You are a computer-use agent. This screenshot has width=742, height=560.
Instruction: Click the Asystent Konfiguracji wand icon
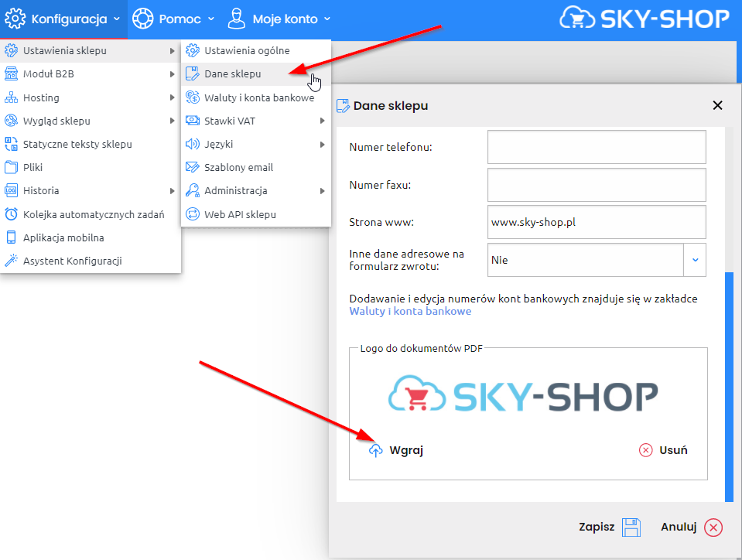coord(11,261)
